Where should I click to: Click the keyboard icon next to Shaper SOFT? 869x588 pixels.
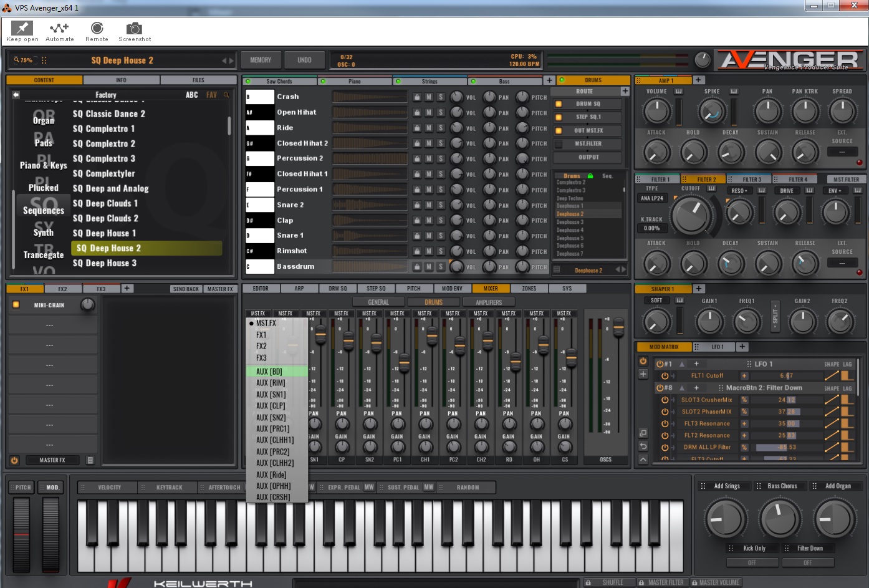coord(679,301)
